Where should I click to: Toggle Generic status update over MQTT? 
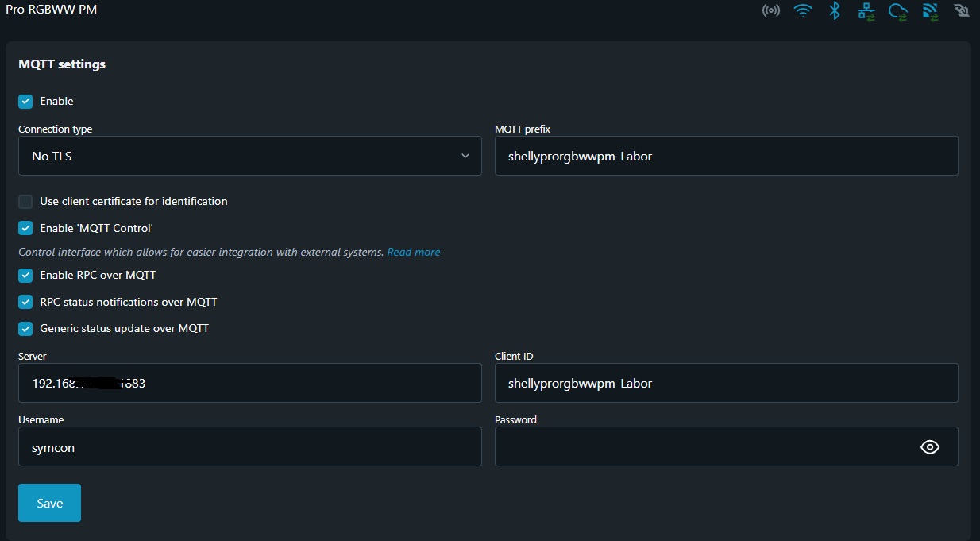tap(25, 328)
